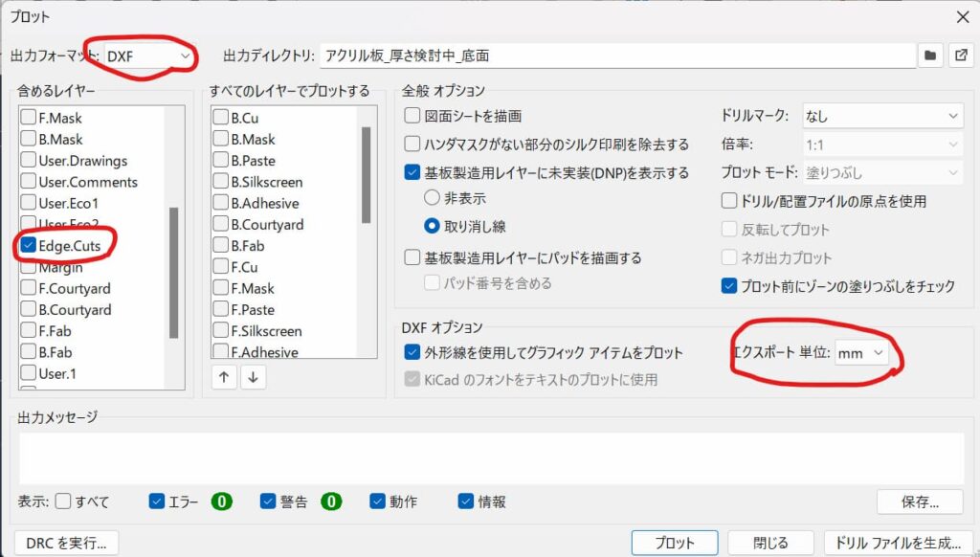The width and height of the screenshot is (980, 557).
Task: Click ドリル ファイルを生成 button
Action: point(899,543)
